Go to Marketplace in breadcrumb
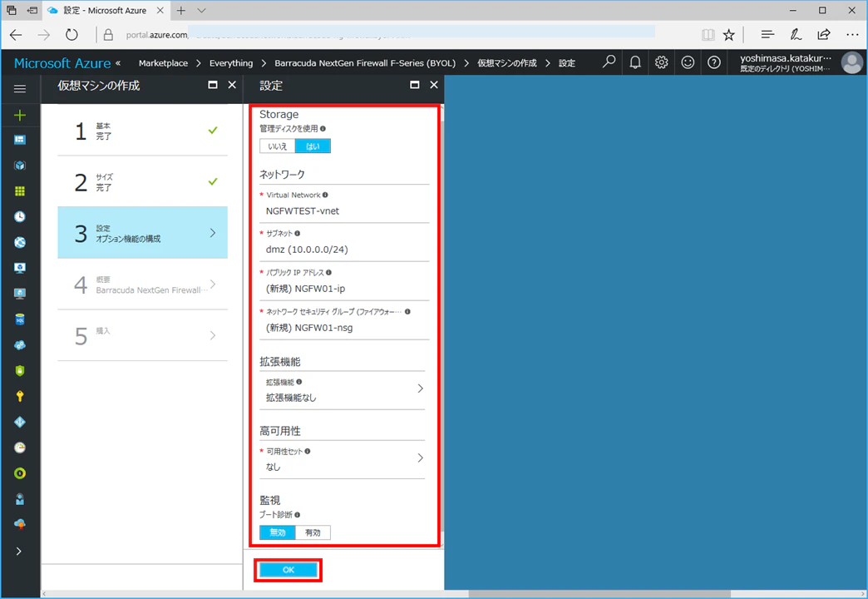Image resolution: width=868 pixels, height=599 pixels. coord(163,63)
